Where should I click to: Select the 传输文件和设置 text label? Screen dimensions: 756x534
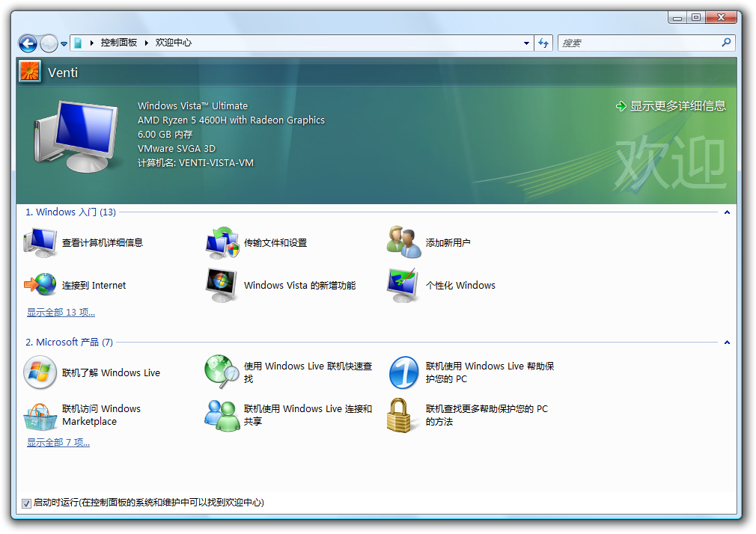(275, 243)
